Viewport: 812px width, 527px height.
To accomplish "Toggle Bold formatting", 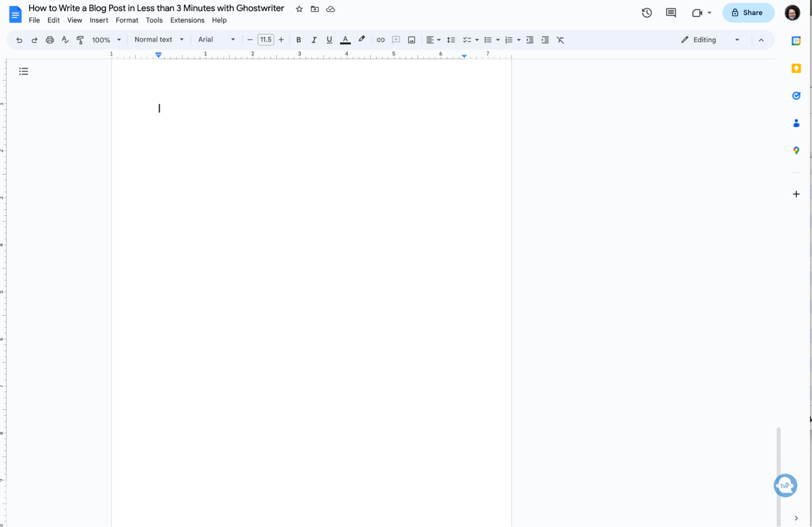I will pos(299,40).
